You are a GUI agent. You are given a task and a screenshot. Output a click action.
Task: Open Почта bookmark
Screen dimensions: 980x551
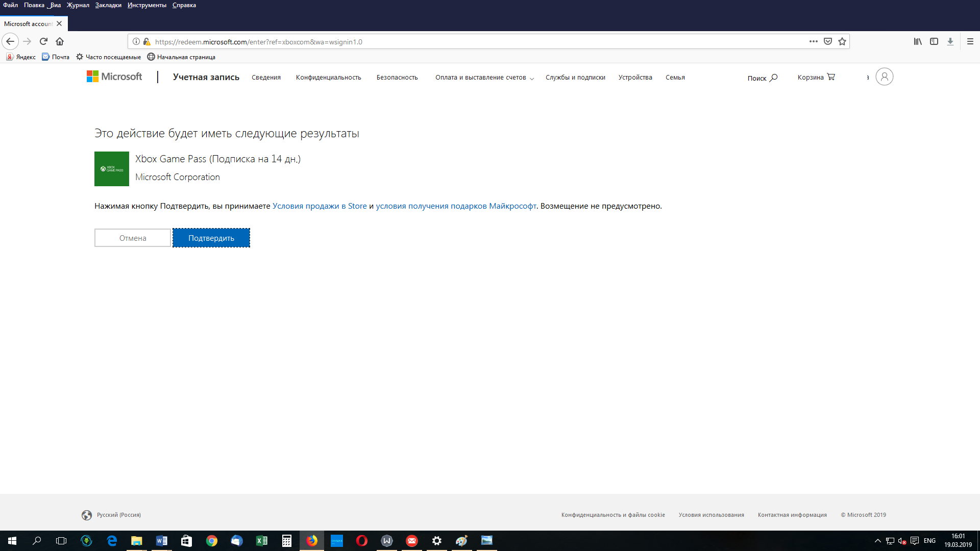(56, 57)
